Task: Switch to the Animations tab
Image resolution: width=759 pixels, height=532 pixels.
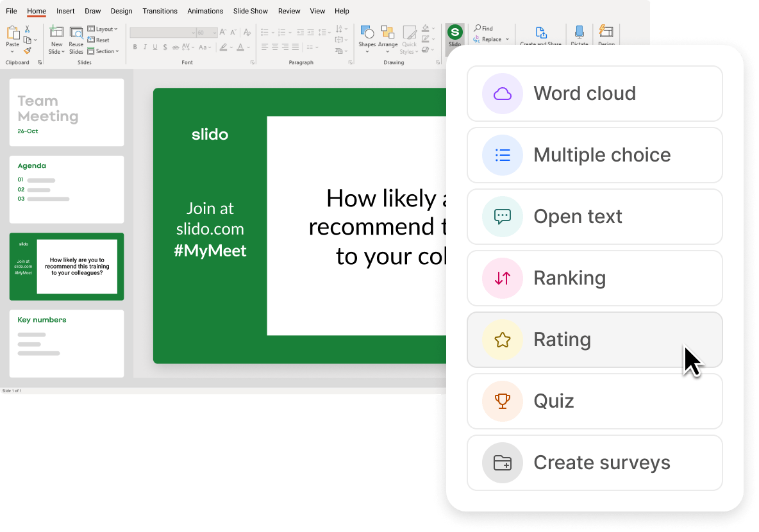Action: [x=205, y=11]
